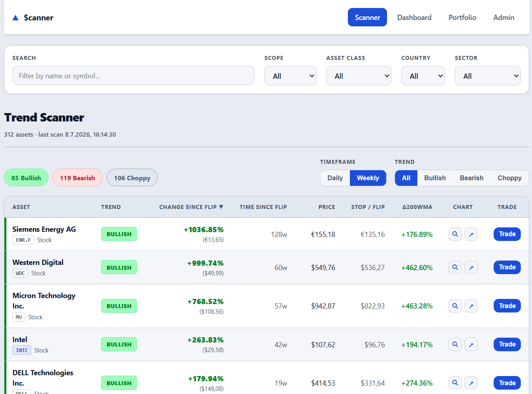Click the Price column header
The height and width of the screenshot is (394, 532).
327,207
